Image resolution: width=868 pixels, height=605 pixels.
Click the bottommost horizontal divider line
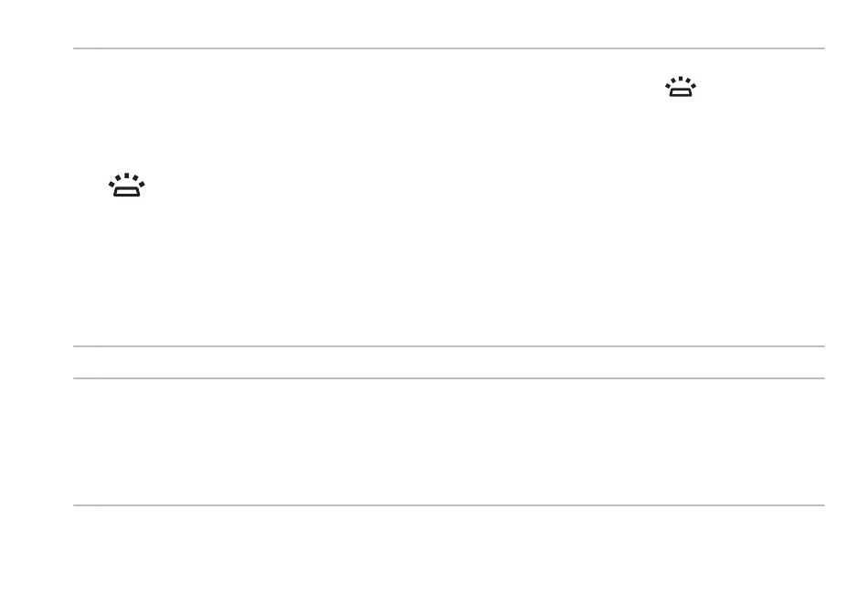(449, 504)
